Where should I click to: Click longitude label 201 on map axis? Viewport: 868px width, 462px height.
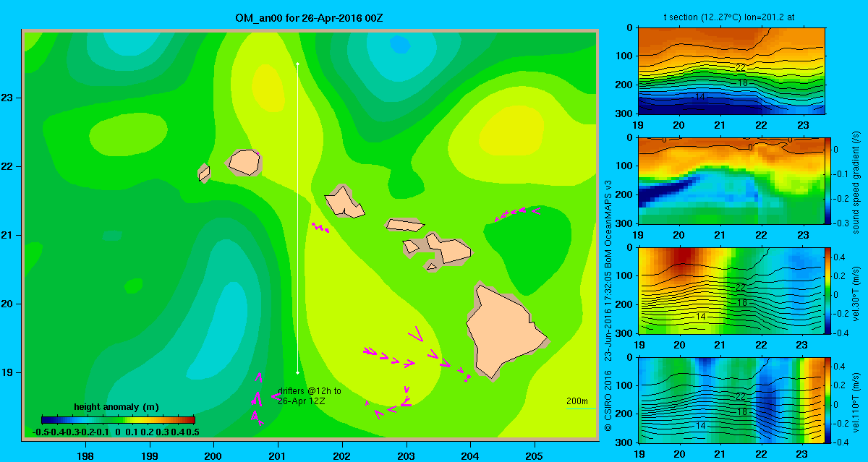278,455
